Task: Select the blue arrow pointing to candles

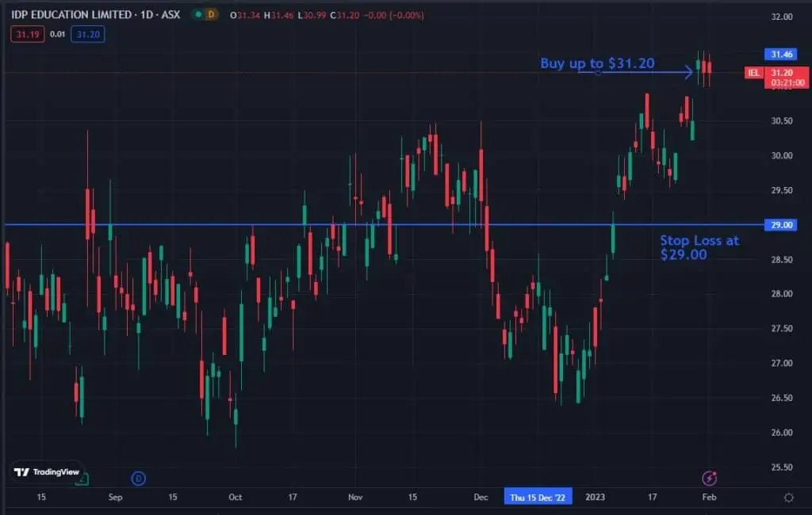Action: coord(642,73)
